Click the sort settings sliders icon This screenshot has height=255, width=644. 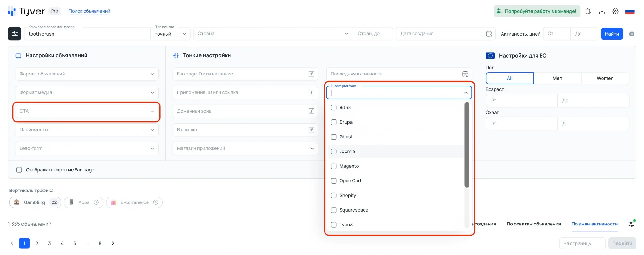(631, 224)
